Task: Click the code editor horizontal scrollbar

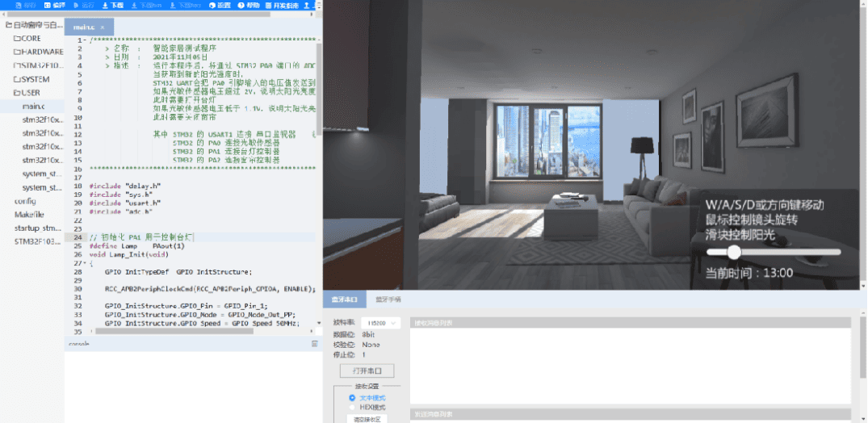Action: click(x=174, y=331)
